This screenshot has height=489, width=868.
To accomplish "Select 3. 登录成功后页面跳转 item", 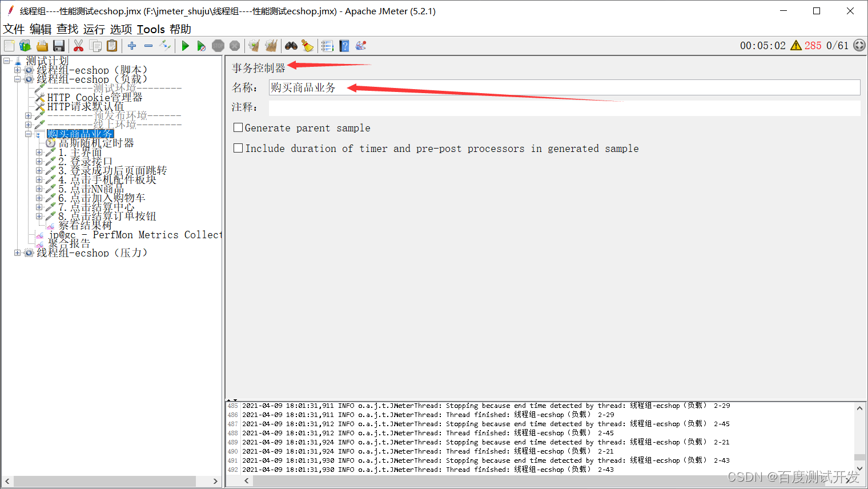I will click(112, 171).
